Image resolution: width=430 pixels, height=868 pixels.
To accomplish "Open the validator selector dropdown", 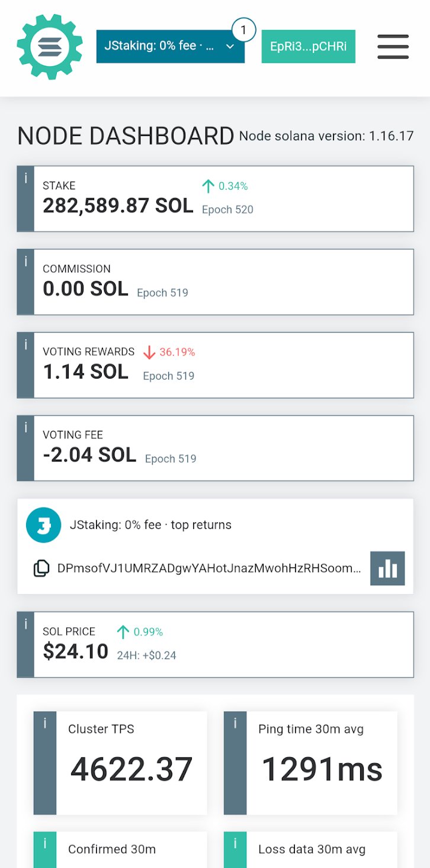I will click(x=171, y=46).
